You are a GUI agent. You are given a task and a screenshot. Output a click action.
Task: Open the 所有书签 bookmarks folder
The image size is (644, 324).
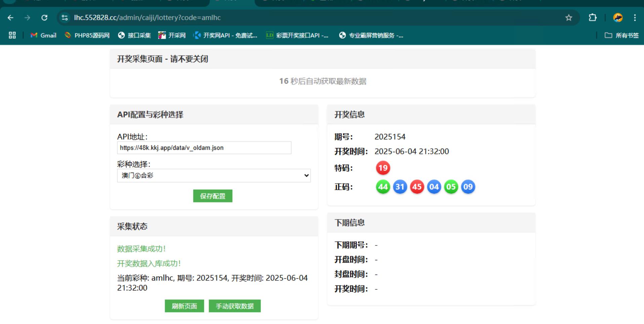(x=621, y=35)
